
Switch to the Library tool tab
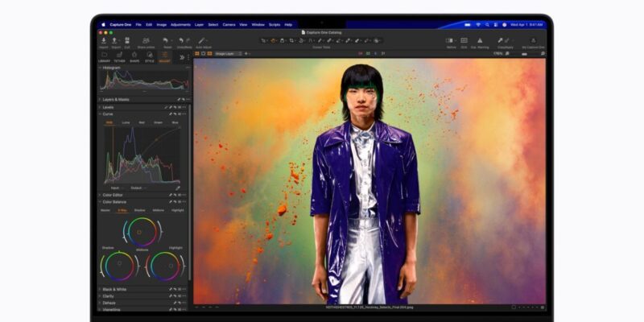105,57
